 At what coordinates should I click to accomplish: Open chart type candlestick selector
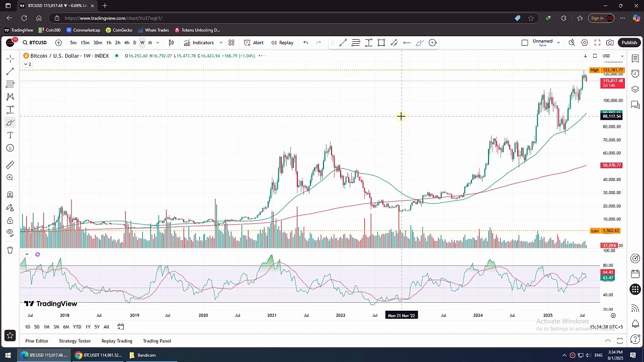(171, 43)
